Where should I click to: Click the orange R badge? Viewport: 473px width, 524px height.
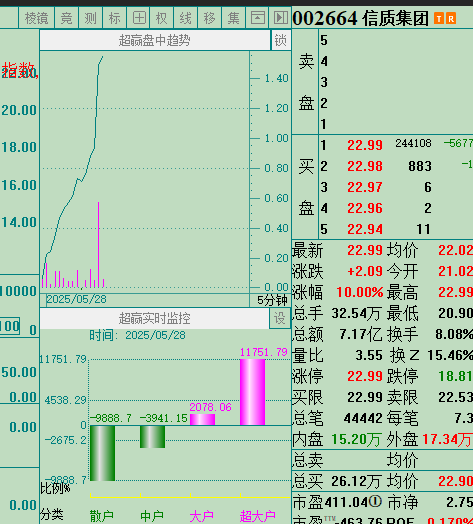click(x=451, y=18)
